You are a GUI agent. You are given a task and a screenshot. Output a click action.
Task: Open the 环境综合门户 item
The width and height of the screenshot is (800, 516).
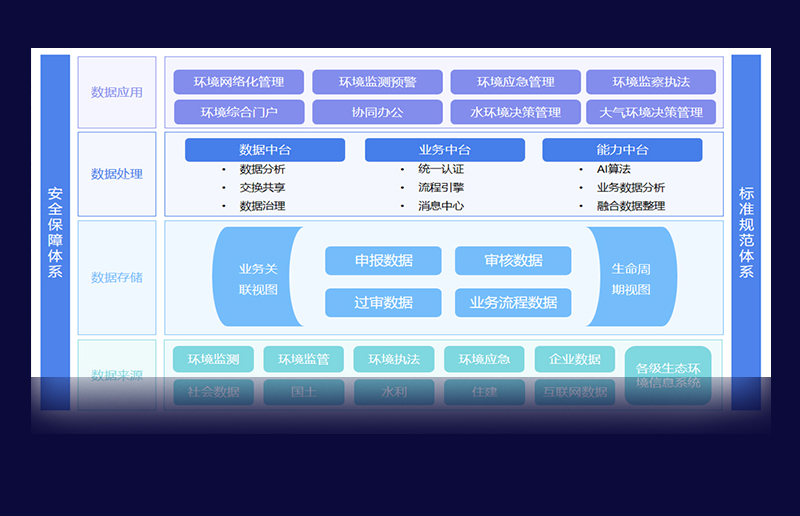[x=239, y=112]
